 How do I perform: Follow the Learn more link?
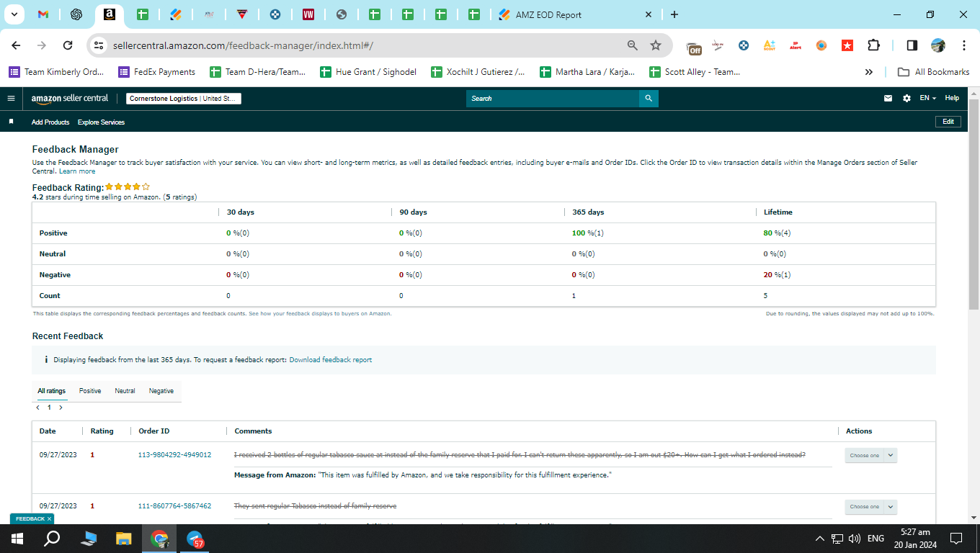tap(77, 171)
